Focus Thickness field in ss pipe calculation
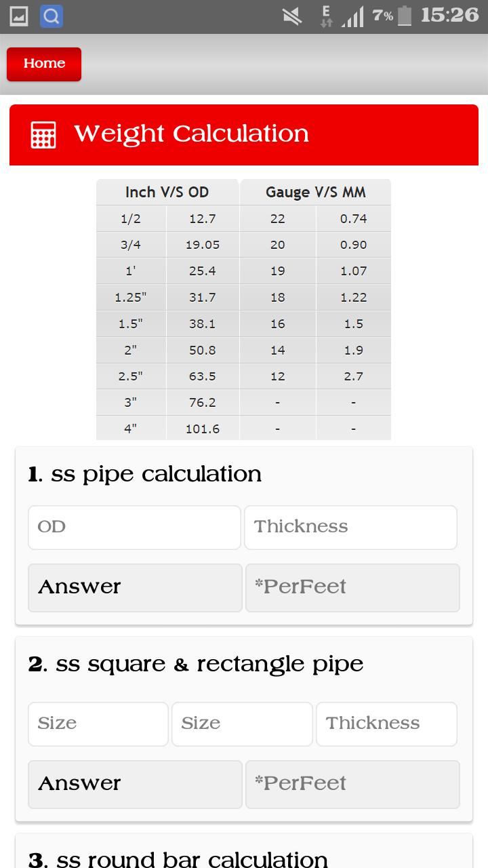This screenshot has width=488, height=868. pyautogui.click(x=350, y=527)
